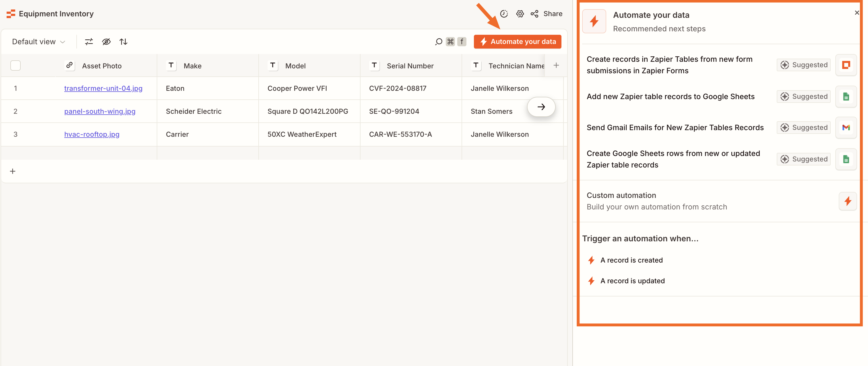Click Google Sheets icon for Add new records
The image size is (868, 366).
tap(846, 97)
